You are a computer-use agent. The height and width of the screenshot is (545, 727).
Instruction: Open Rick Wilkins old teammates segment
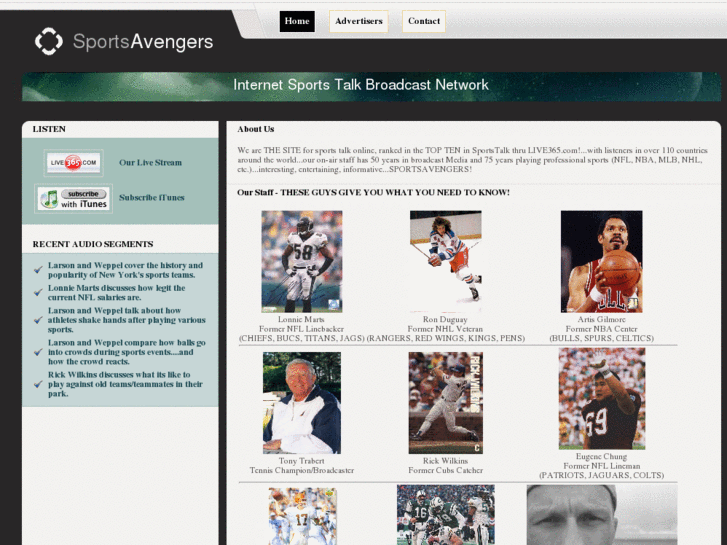pyautogui.click(x=125, y=384)
